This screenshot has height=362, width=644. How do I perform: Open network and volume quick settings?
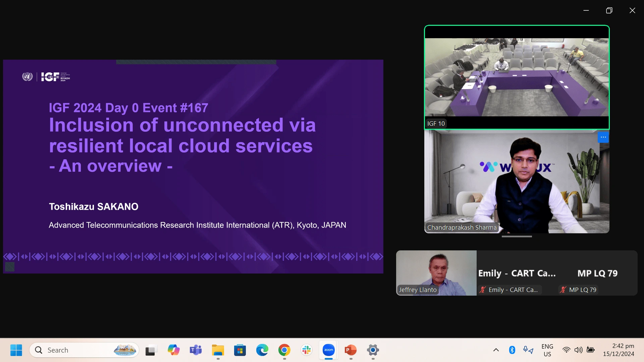578,350
